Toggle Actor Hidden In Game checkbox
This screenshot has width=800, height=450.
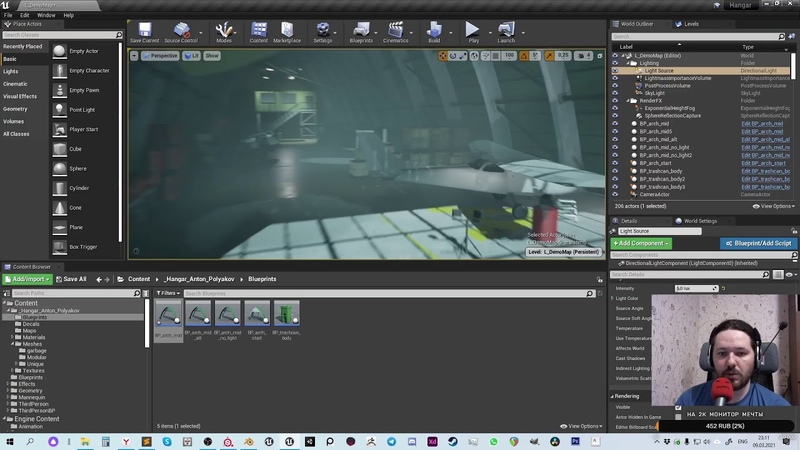678,417
